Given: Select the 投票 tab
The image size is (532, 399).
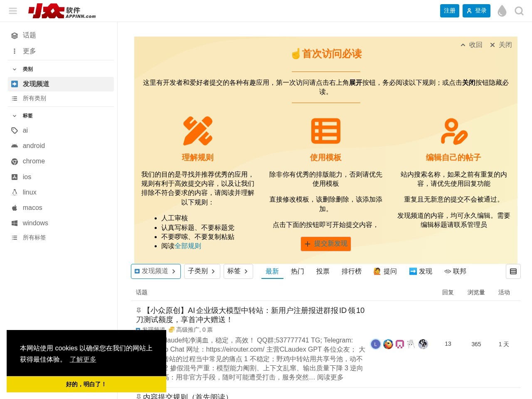Looking at the screenshot, I should pyautogui.click(x=323, y=271).
